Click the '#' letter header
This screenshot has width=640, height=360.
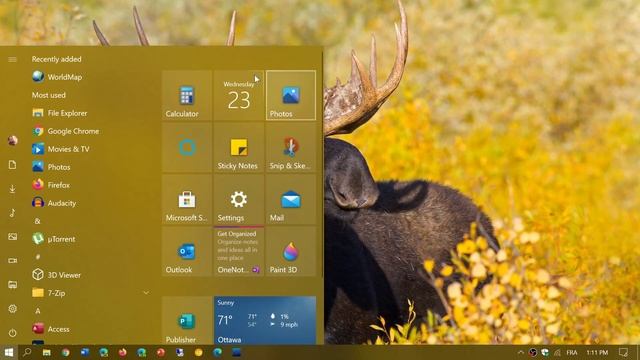click(x=38, y=257)
